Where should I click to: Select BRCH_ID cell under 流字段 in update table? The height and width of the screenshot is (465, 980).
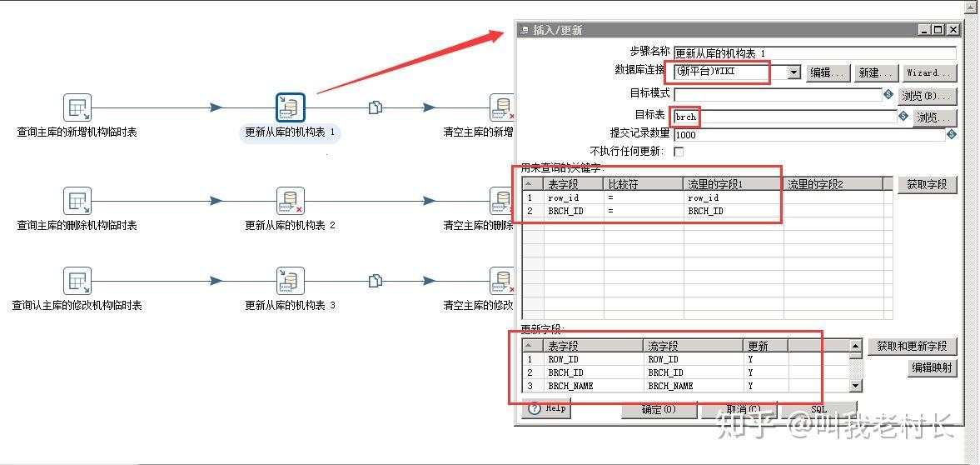(x=693, y=372)
